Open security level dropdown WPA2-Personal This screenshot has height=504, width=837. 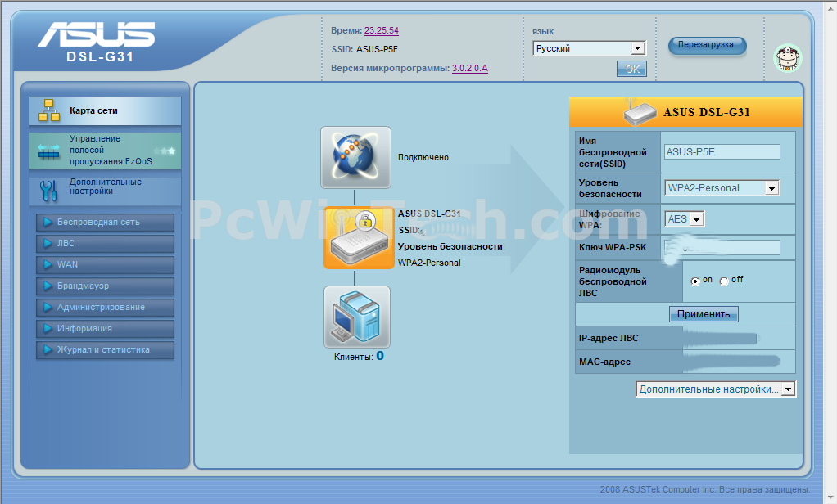(722, 187)
